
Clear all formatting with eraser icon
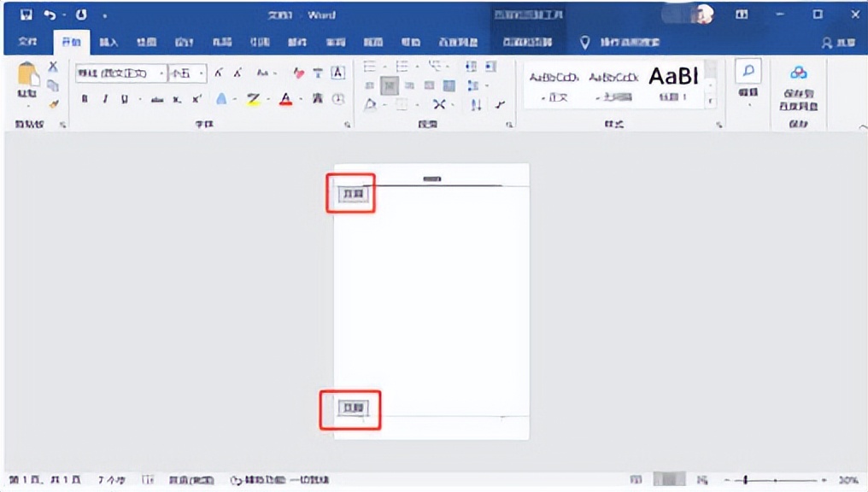click(299, 73)
